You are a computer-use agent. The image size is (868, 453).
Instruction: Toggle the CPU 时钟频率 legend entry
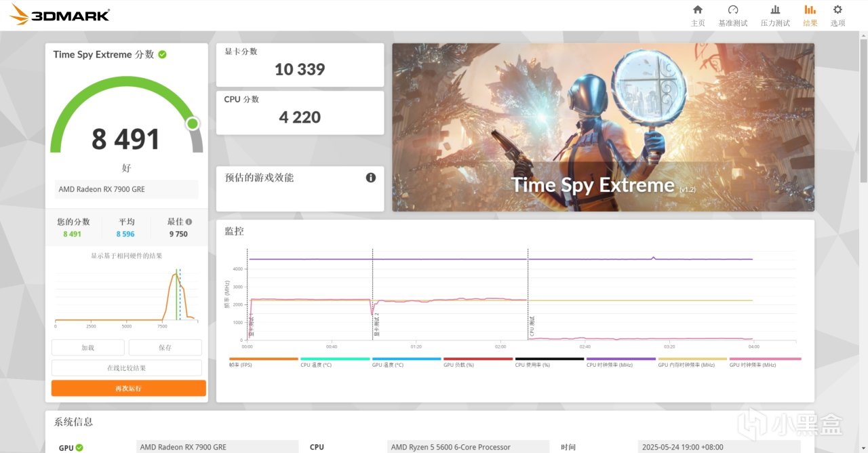621,362
